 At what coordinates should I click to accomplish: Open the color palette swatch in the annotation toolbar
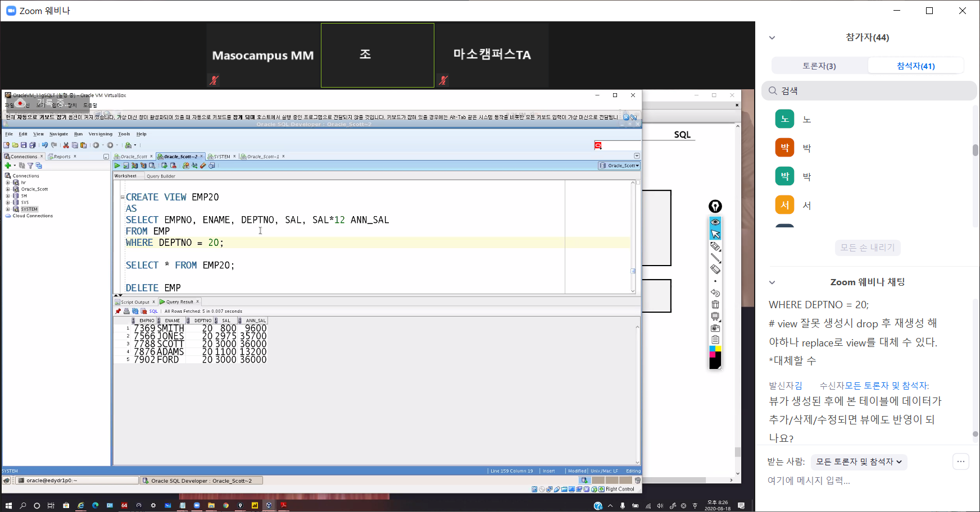click(x=715, y=357)
